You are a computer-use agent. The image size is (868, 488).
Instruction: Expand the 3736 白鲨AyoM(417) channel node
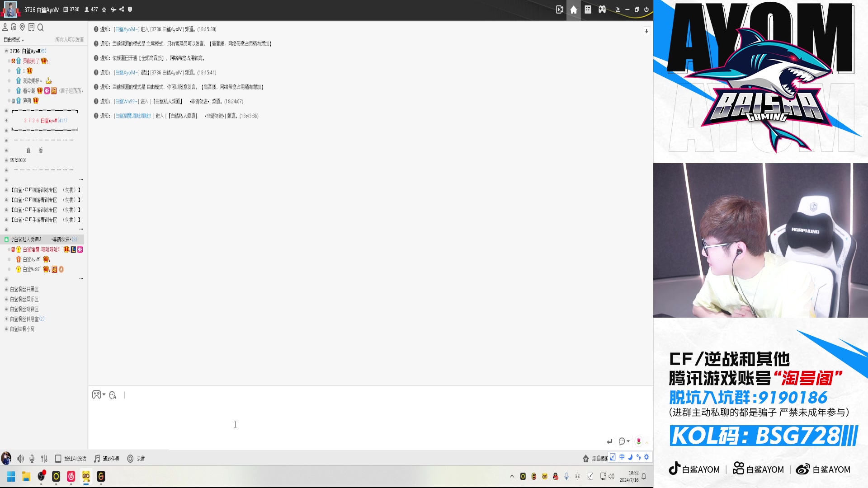point(6,121)
